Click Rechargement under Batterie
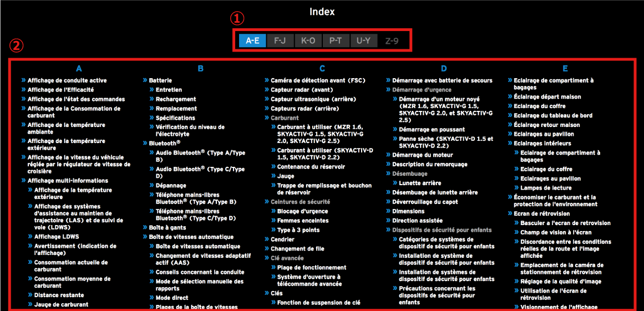The image size is (644, 311). (176, 99)
